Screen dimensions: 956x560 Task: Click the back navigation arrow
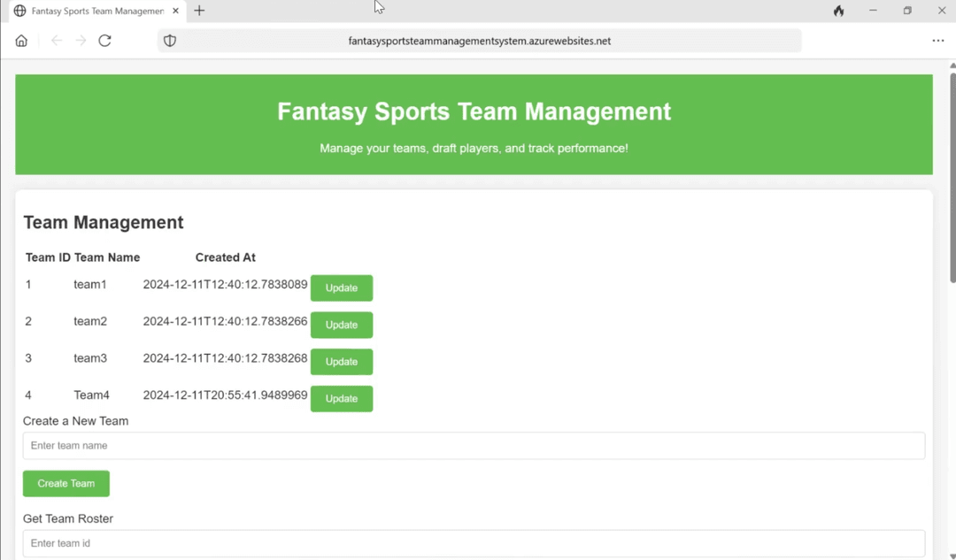pyautogui.click(x=57, y=41)
